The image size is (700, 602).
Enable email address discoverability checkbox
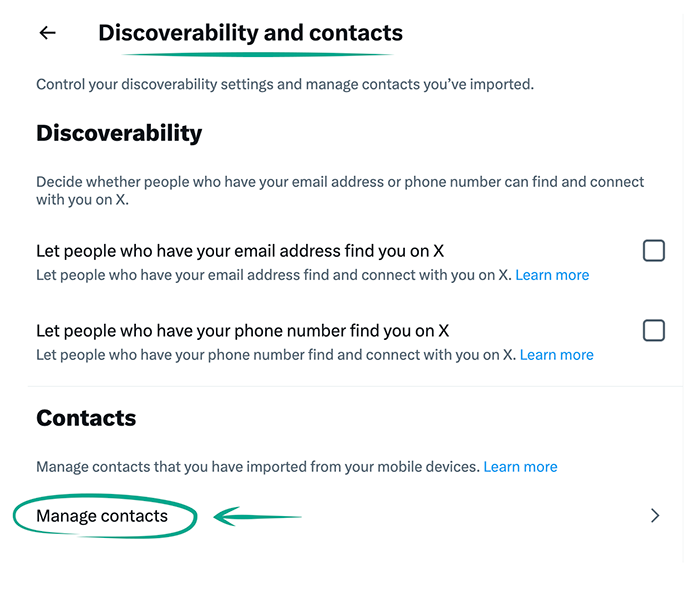[654, 251]
